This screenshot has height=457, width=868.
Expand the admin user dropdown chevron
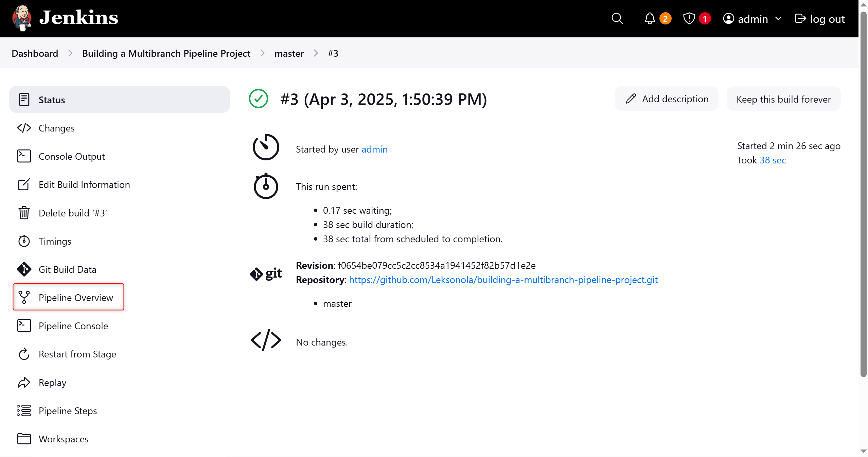[778, 18]
